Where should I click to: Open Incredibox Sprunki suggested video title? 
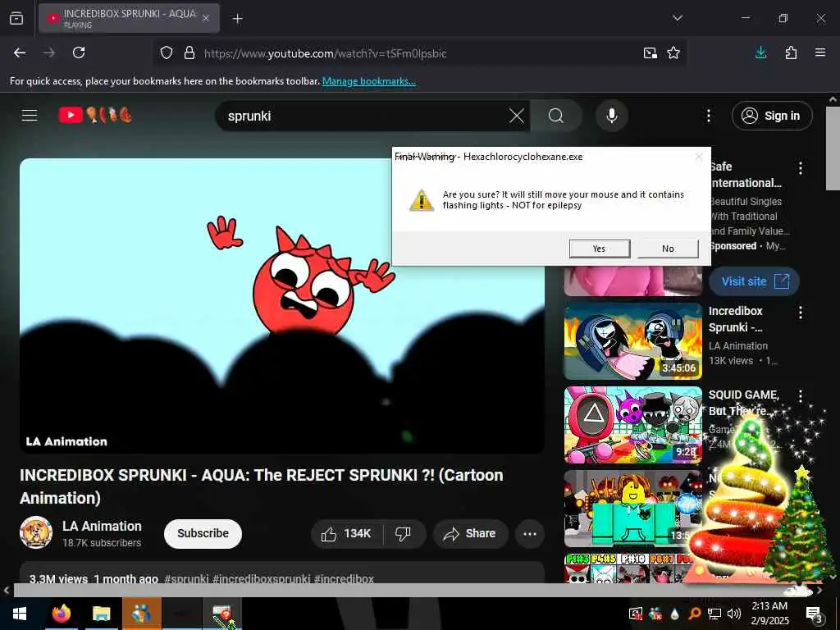[x=736, y=319]
